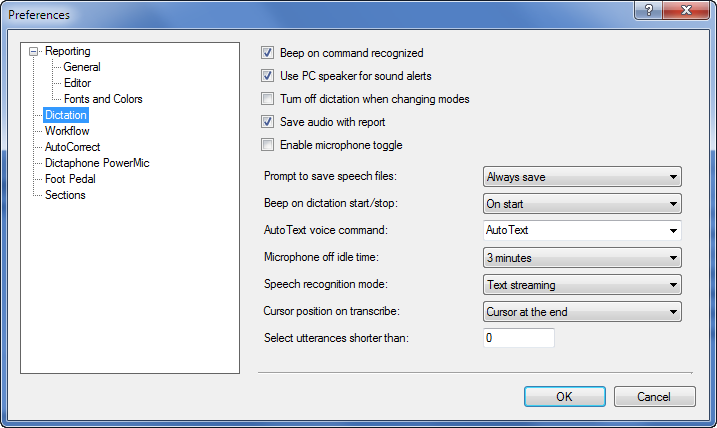Image resolution: width=717 pixels, height=428 pixels.
Task: Uncheck Beep on command recognized
Action: click(x=268, y=53)
